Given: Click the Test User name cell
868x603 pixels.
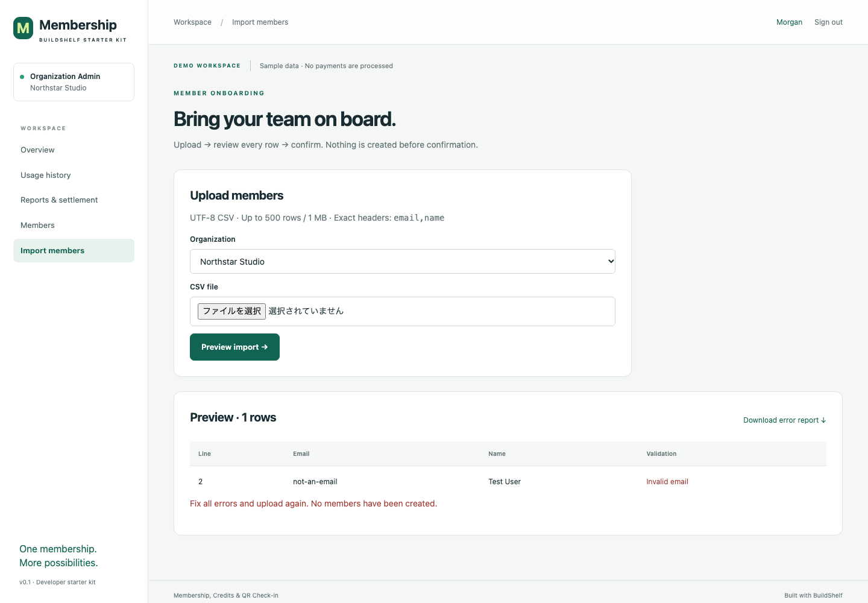Looking at the screenshot, I should point(505,482).
